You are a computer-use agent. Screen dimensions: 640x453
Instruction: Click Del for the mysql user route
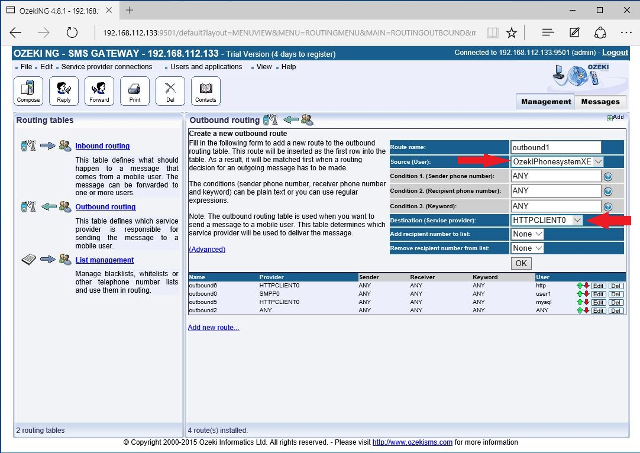click(616, 302)
